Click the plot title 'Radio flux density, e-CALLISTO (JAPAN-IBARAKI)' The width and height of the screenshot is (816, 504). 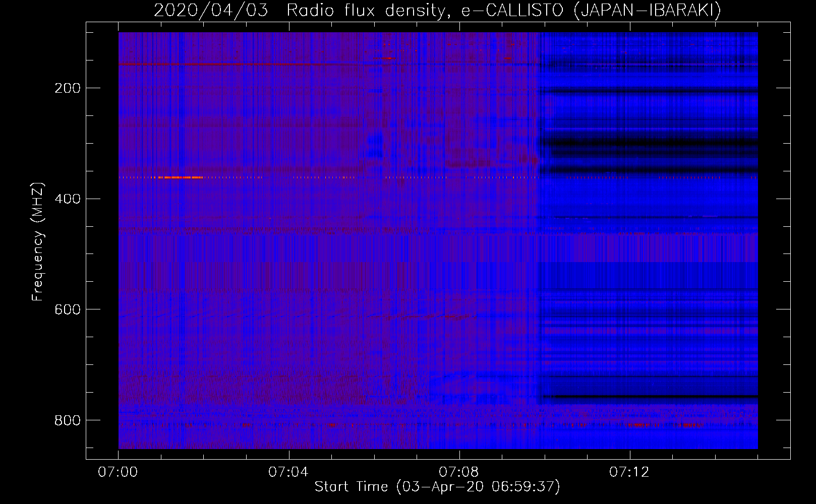tap(504, 11)
